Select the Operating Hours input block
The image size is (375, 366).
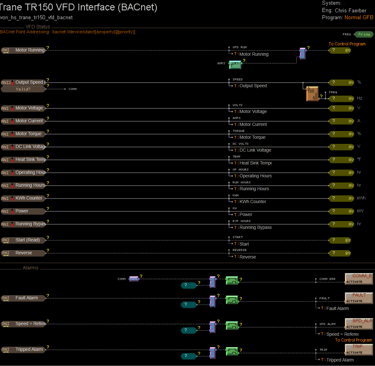(x=23, y=173)
